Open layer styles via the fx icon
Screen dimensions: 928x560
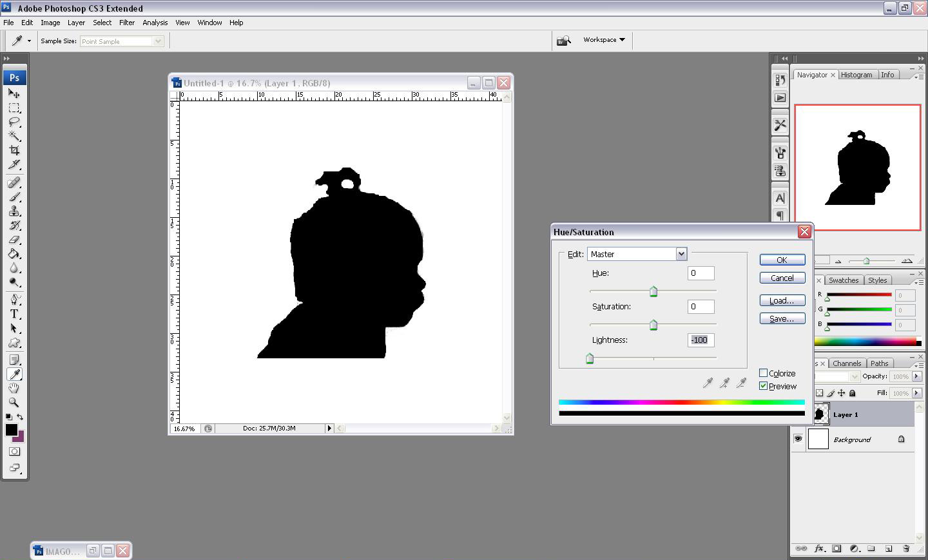(819, 548)
